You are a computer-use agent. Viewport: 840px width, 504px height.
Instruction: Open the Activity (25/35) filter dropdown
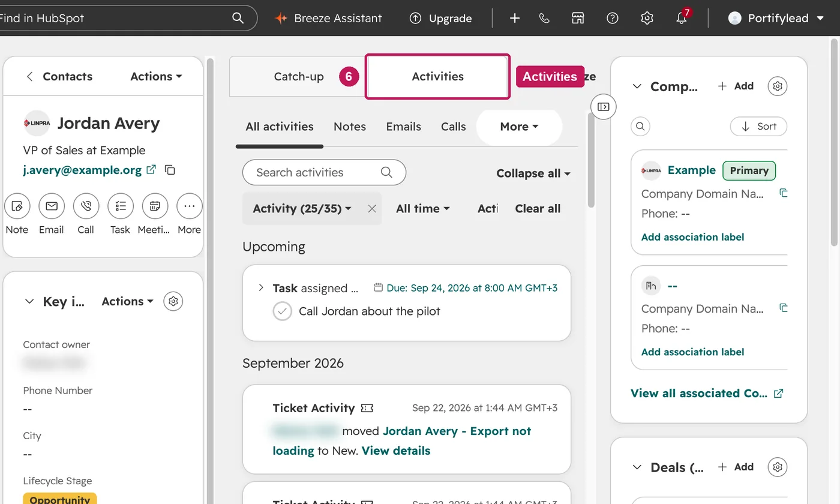tap(302, 208)
